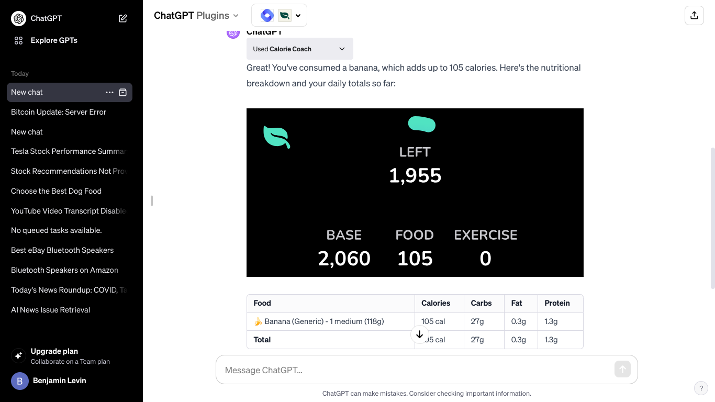
Task: Click the scroll-to-bottom arrow button
Action: (x=420, y=334)
